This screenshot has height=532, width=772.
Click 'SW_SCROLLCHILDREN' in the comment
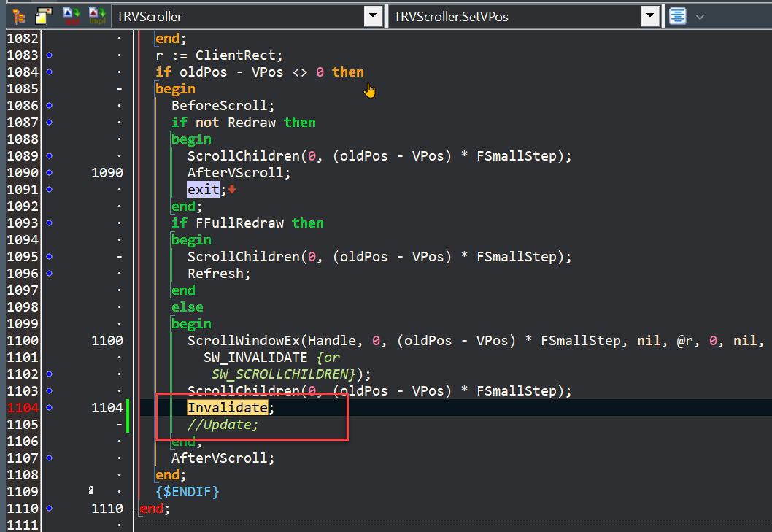click(279, 374)
